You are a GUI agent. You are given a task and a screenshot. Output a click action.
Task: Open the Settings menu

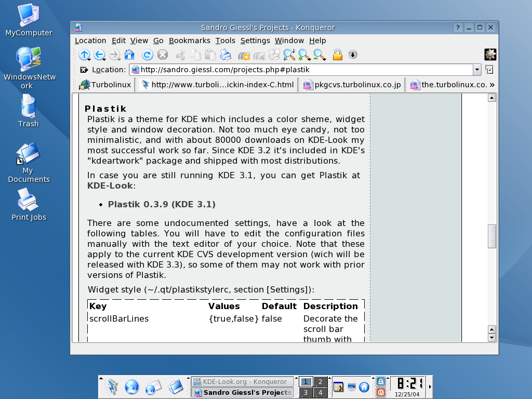click(x=255, y=41)
